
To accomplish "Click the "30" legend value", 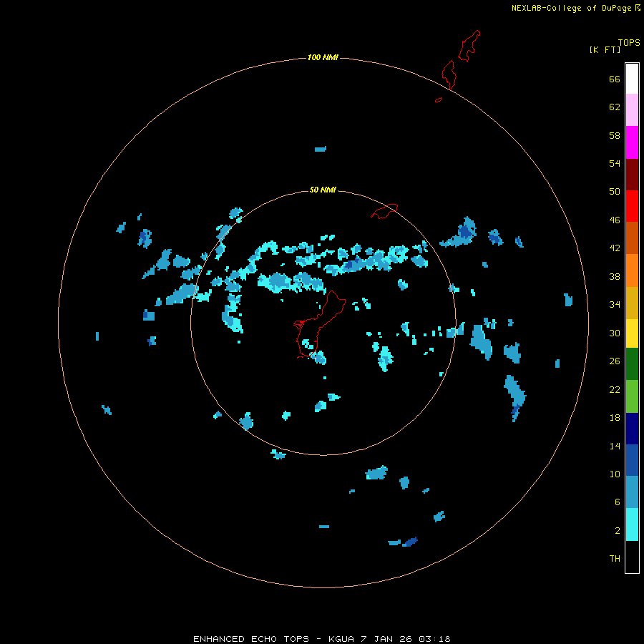I will click(615, 333).
